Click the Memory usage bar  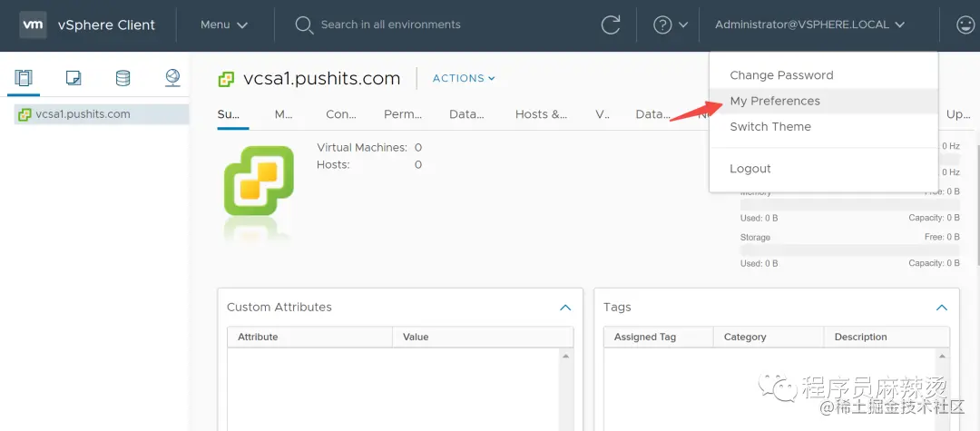850,204
